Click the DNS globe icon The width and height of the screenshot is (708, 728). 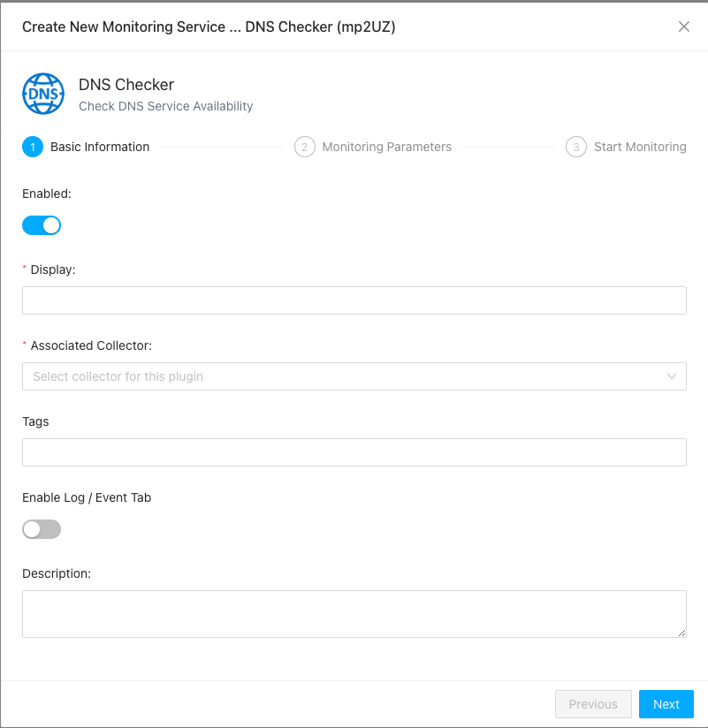pos(43,94)
